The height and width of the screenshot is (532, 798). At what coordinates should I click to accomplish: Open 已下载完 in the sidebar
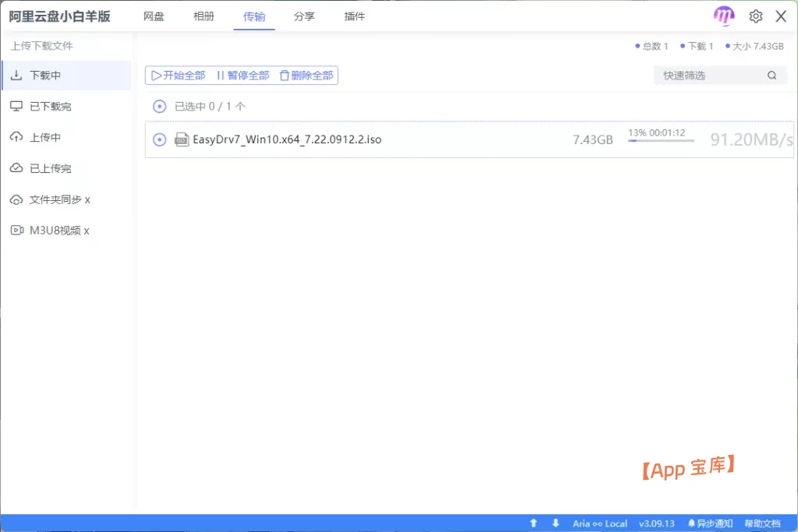click(51, 106)
